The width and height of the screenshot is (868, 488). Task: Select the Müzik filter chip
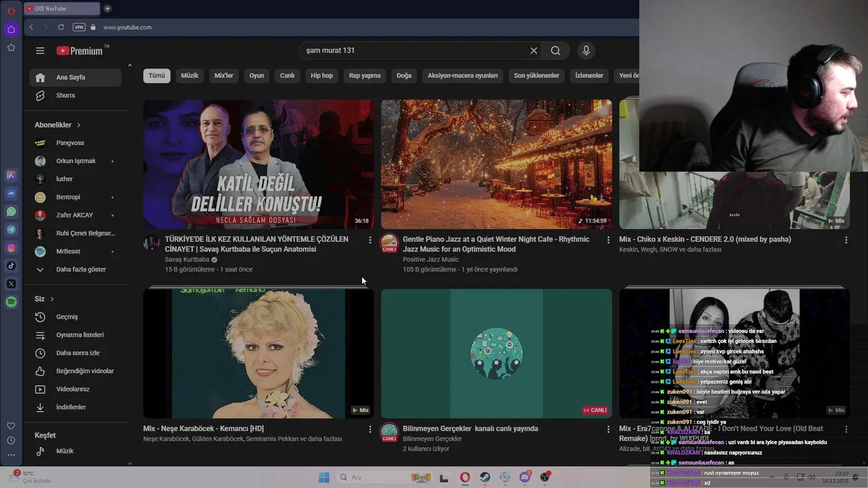tap(190, 75)
